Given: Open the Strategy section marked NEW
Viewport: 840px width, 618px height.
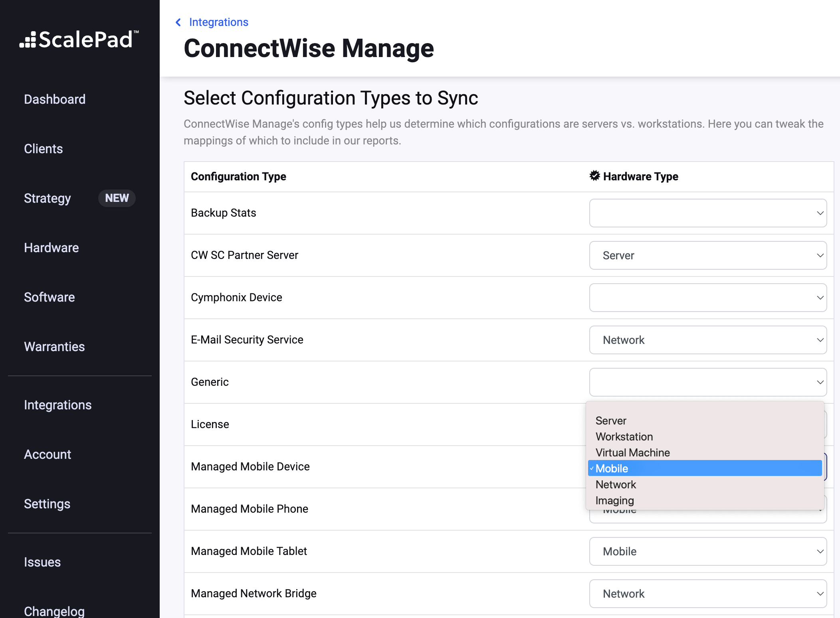Looking at the screenshot, I should point(47,198).
